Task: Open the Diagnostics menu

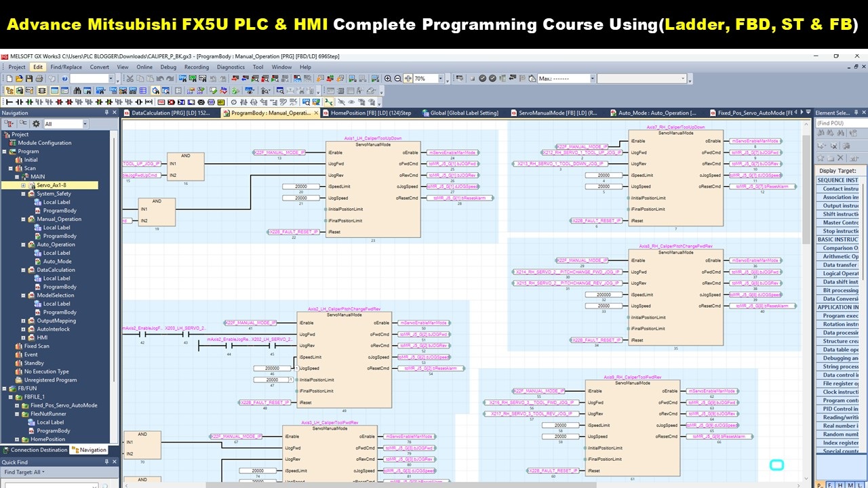Action: pyautogui.click(x=231, y=67)
